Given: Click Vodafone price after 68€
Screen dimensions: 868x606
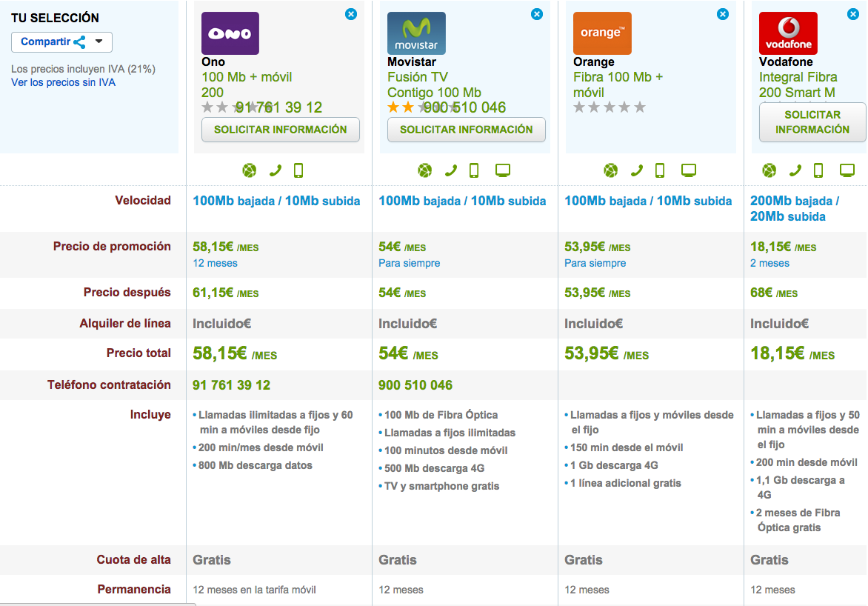Looking at the screenshot, I should pos(773,293).
